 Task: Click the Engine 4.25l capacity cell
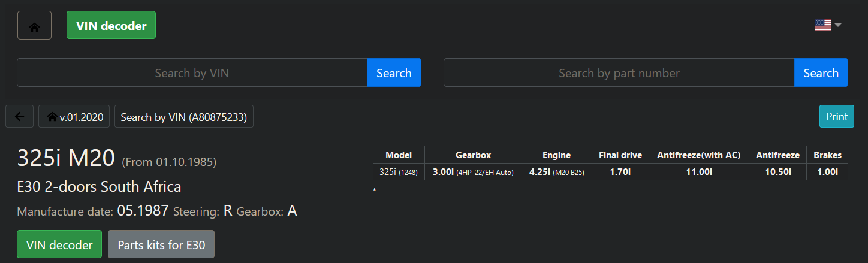pyautogui.click(x=556, y=172)
